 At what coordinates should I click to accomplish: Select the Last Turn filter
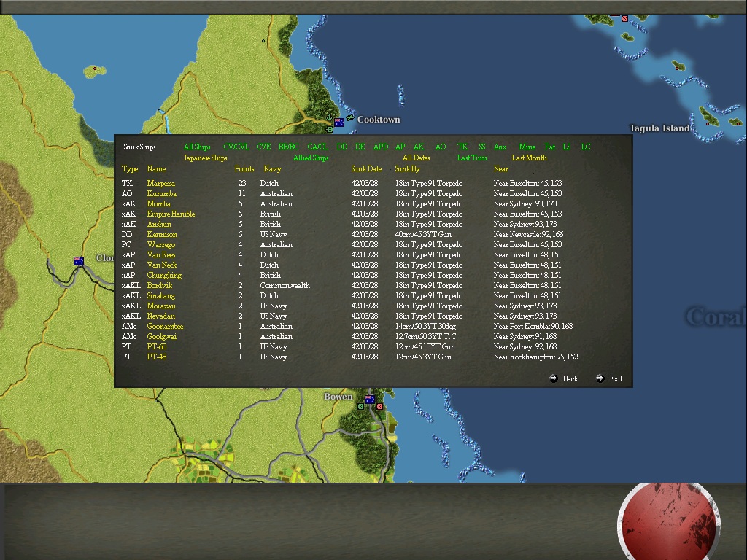(472, 157)
